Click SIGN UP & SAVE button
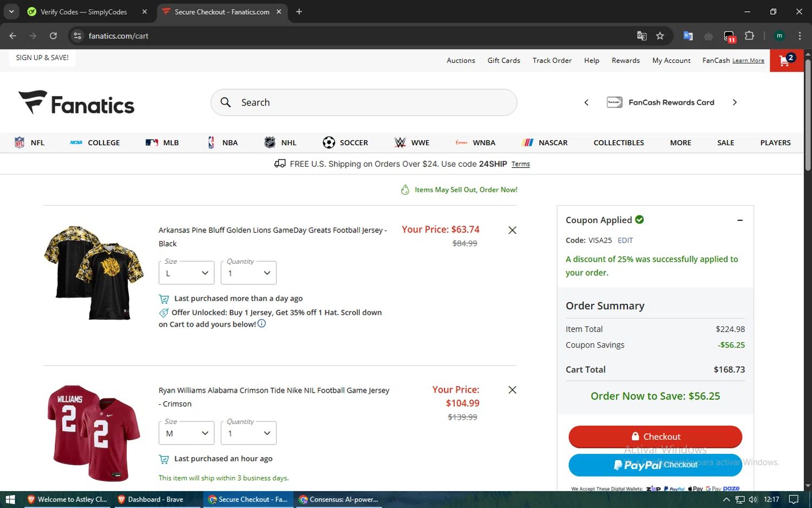Image resolution: width=812 pixels, height=508 pixels. (42, 58)
